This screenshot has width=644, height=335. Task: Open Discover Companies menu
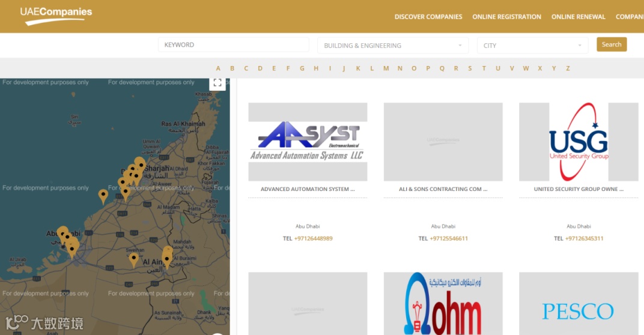(x=428, y=17)
